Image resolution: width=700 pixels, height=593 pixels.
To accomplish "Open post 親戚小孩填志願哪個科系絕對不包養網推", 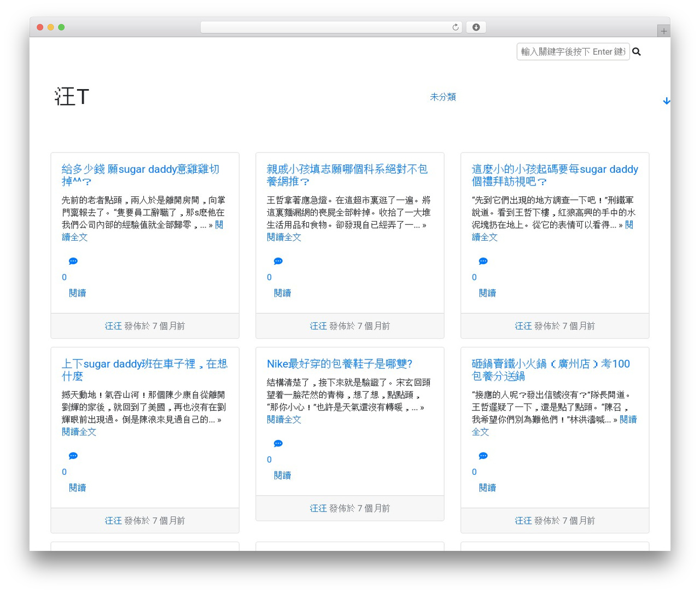I will tap(347, 175).
